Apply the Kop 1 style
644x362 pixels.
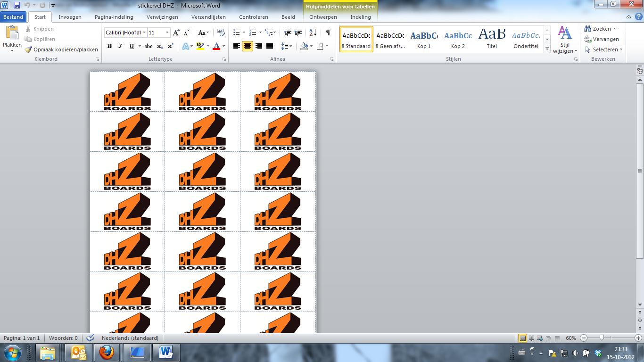pos(424,39)
